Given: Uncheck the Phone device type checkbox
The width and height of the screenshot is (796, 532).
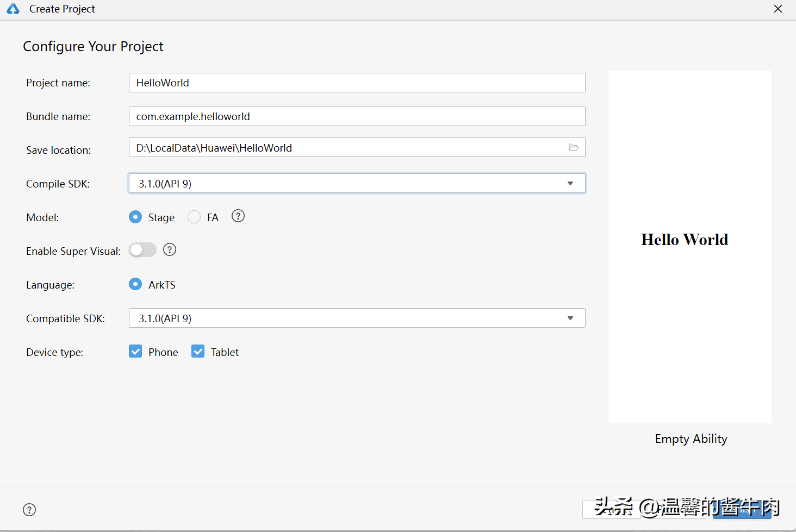Looking at the screenshot, I should click(135, 352).
